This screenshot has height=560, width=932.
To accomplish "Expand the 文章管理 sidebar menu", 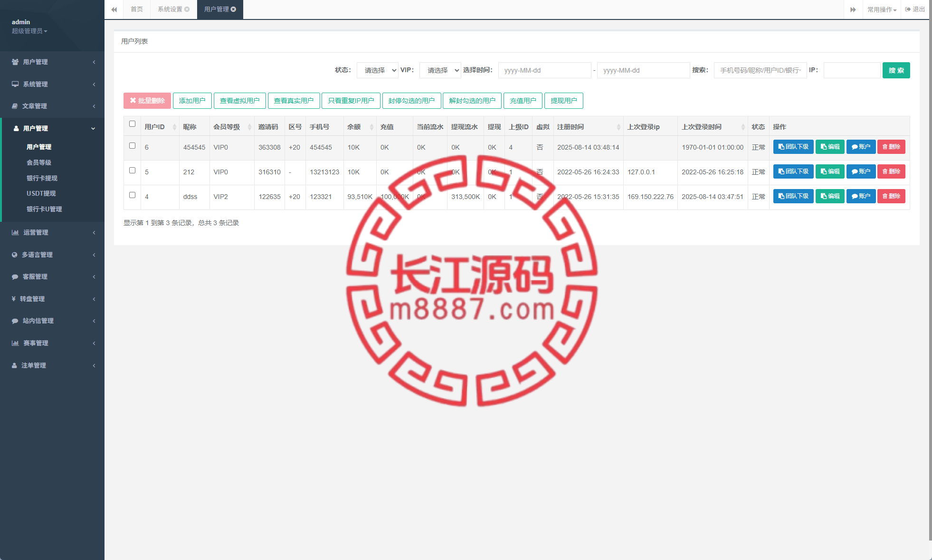I will pos(52,106).
